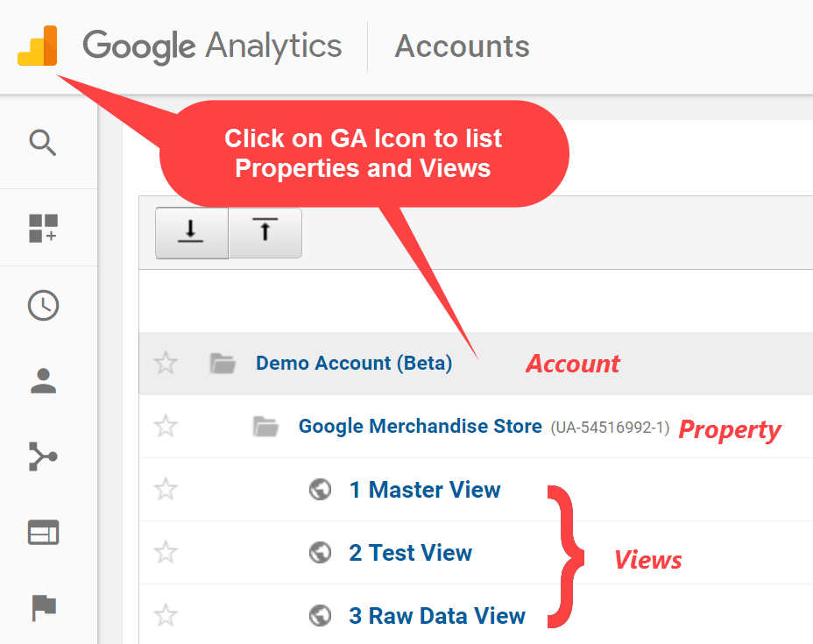Open Customization dashboard icon in sidebar
This screenshot has width=813, height=644.
(x=43, y=228)
